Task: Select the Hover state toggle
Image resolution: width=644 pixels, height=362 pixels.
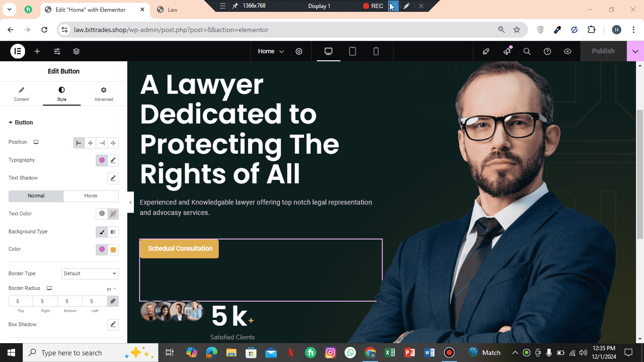Action: pos(91,196)
